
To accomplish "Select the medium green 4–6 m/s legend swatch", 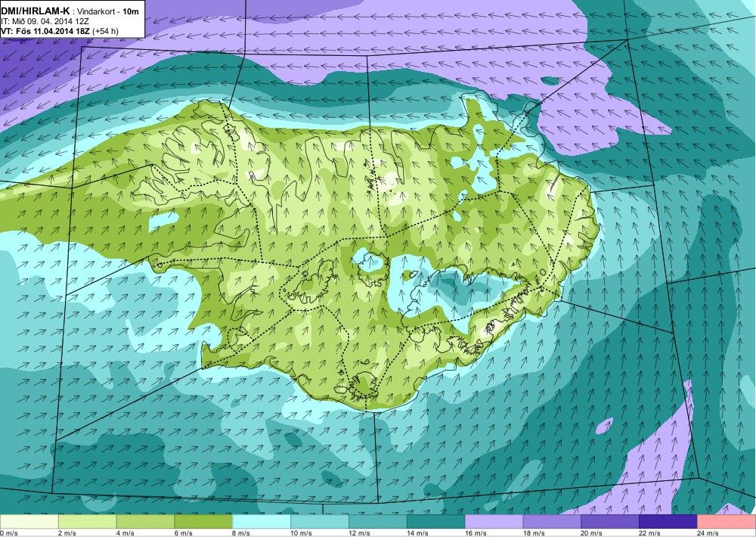I will pos(145,522).
